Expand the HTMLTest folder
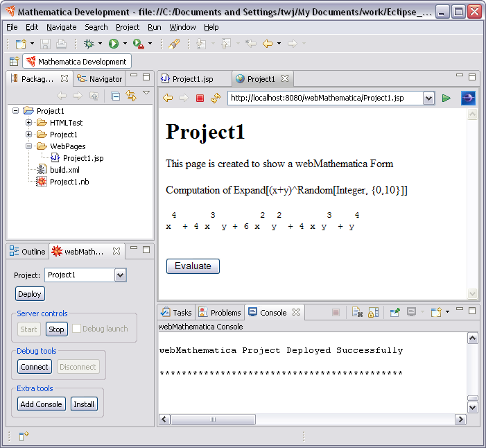Image resolution: width=486 pixels, height=448 pixels. [x=29, y=123]
